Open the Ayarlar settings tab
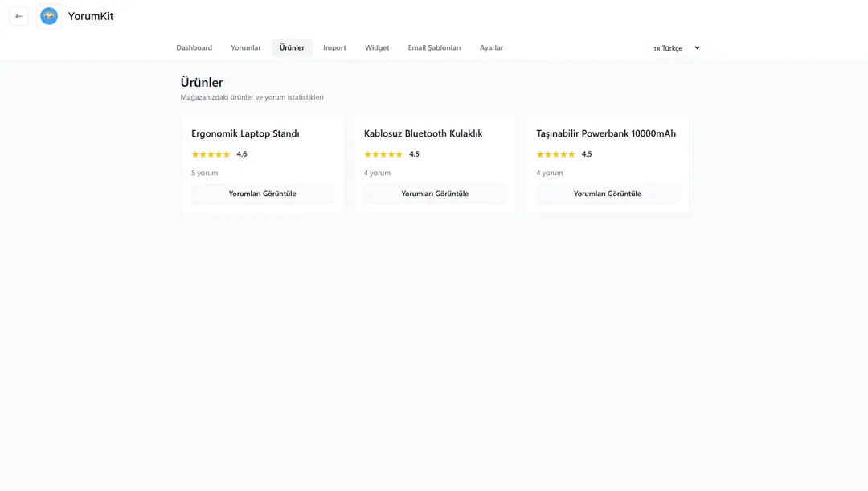Image resolution: width=868 pixels, height=491 pixels. pos(491,48)
